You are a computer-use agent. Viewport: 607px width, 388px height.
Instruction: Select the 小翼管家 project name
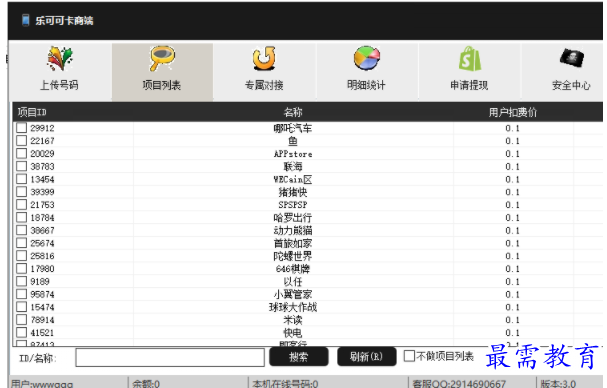coord(293,294)
